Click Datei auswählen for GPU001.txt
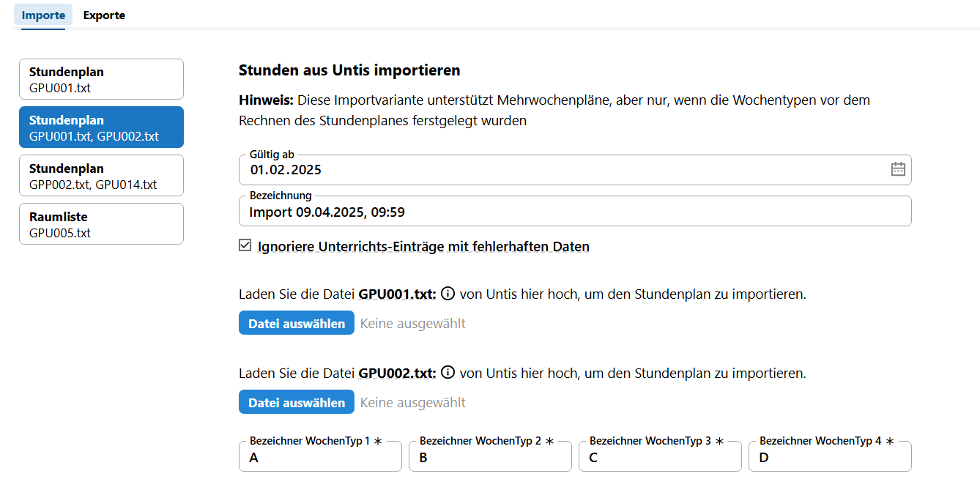 (x=296, y=322)
